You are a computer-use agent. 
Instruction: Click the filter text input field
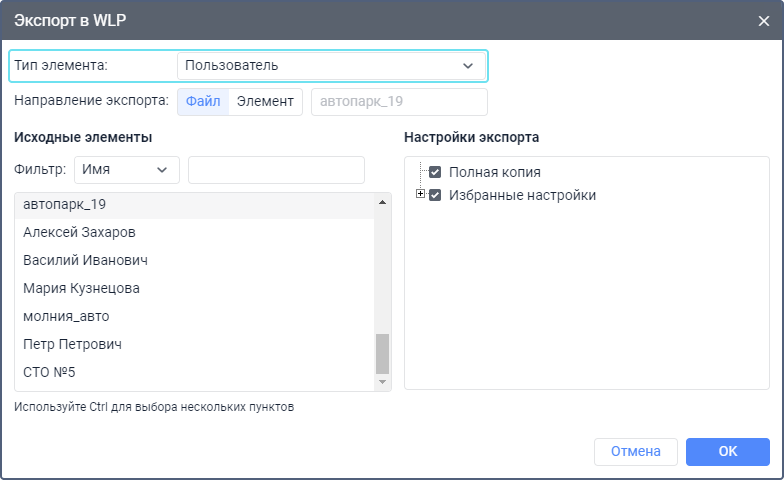[276, 170]
